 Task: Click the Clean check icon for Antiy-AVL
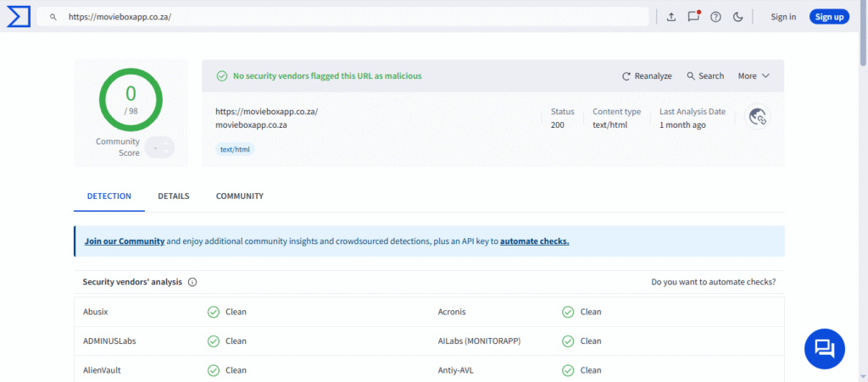[568, 370]
